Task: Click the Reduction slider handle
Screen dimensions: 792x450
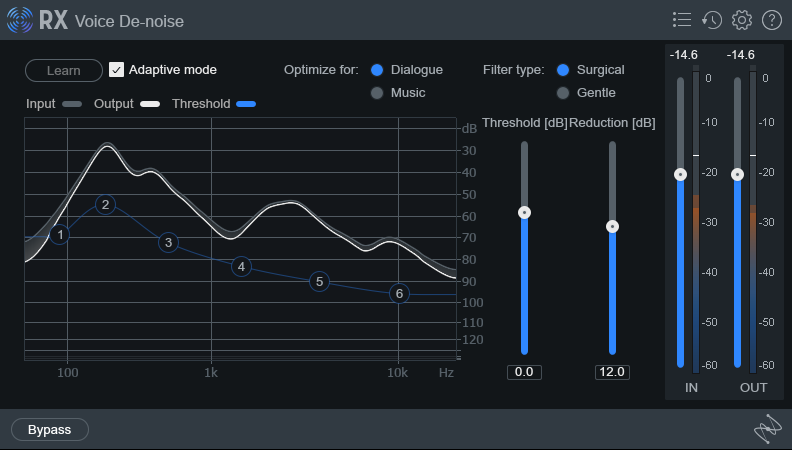Action: pos(612,226)
